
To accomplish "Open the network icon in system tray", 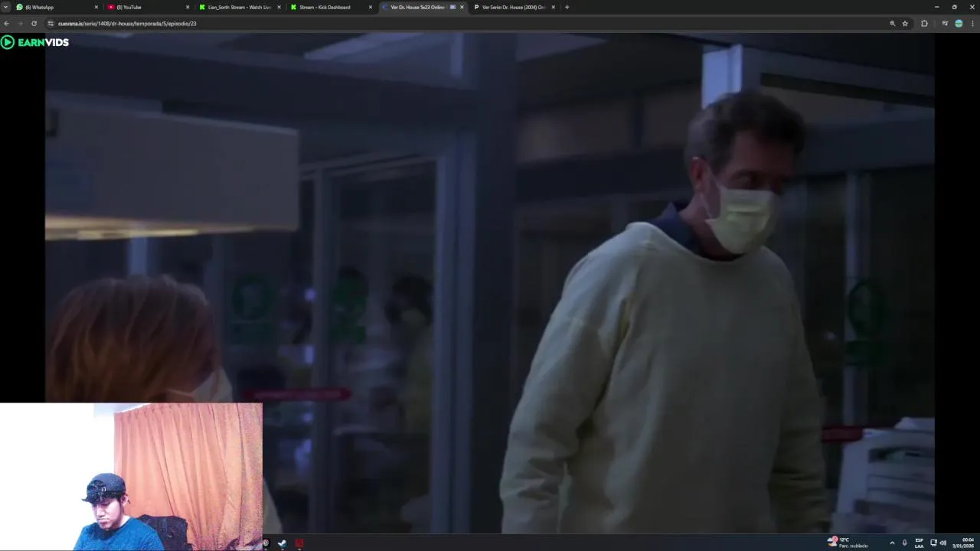I will pyautogui.click(x=933, y=543).
